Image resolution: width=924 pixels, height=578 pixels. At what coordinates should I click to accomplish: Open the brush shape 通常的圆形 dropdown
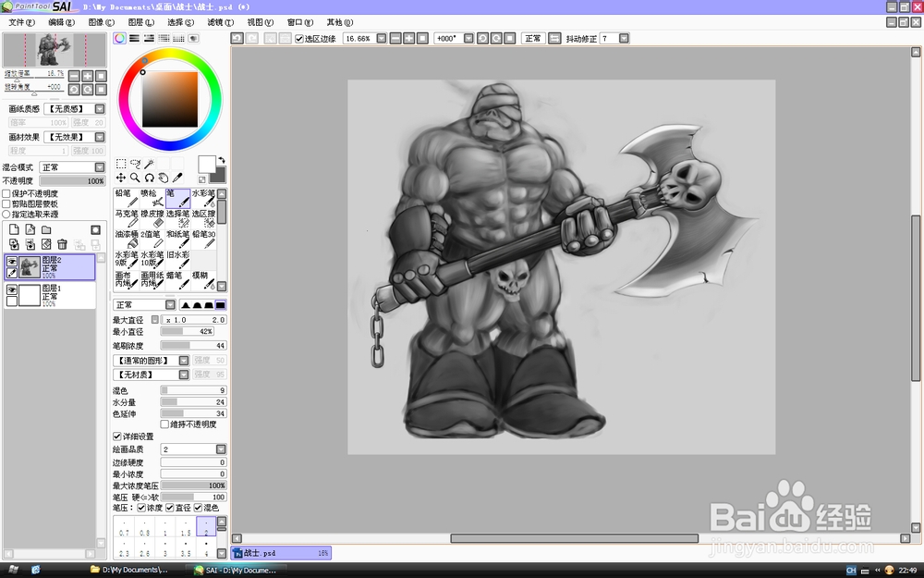coord(184,361)
